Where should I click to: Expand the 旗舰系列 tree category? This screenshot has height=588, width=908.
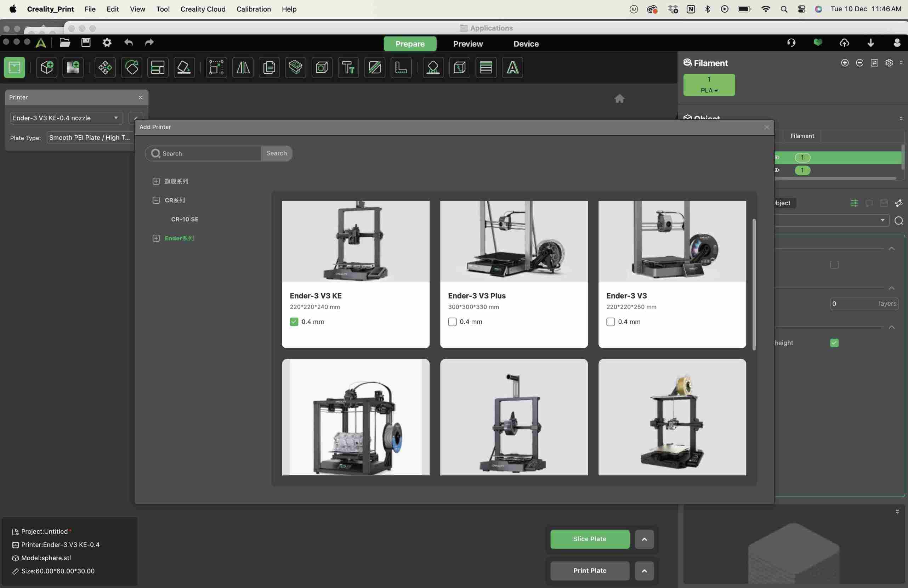tap(156, 181)
